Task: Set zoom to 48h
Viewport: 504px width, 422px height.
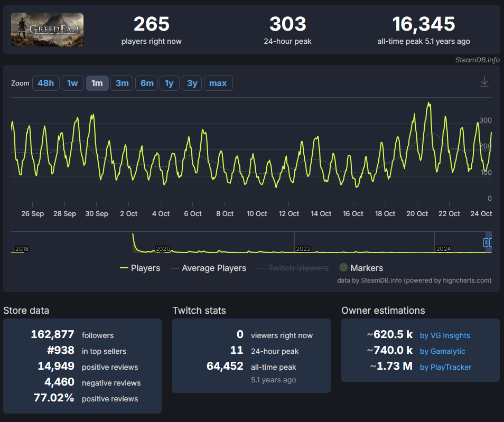Action: pyautogui.click(x=45, y=83)
